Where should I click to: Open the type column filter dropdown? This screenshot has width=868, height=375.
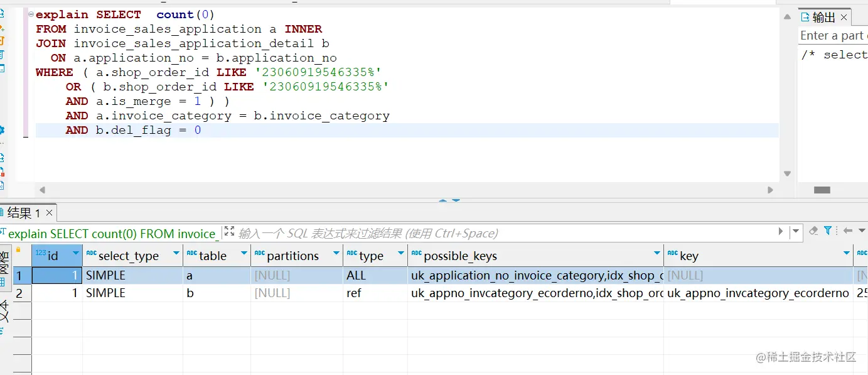point(400,253)
